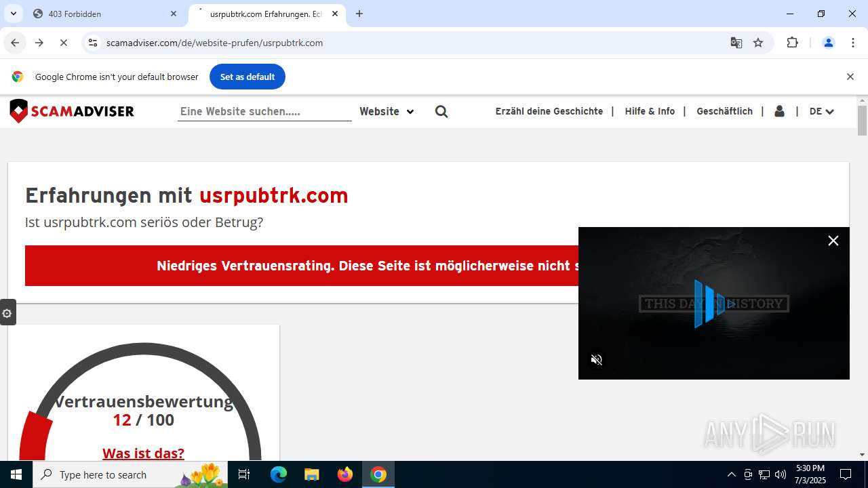Click the Chrome taskbar icon

[378, 474]
